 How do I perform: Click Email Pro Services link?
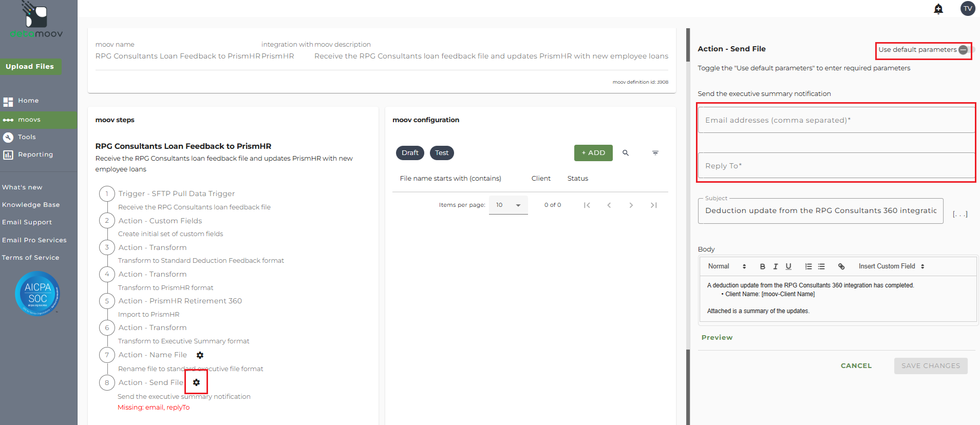pos(34,240)
